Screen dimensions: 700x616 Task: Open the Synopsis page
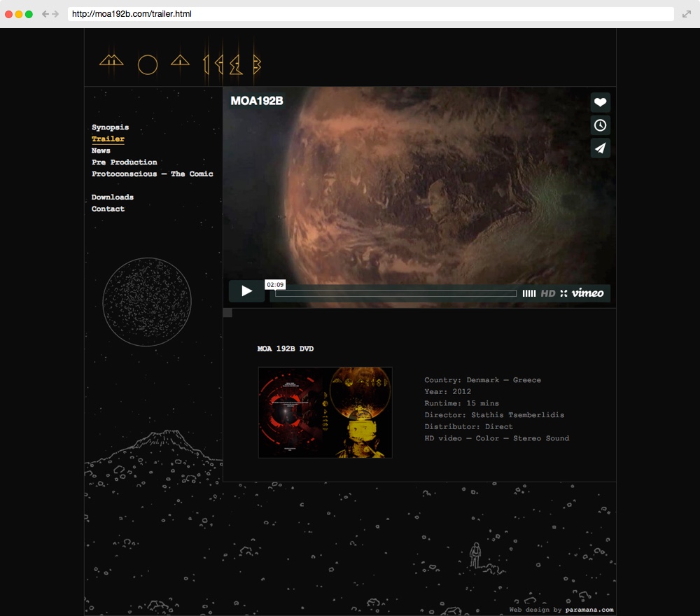(110, 127)
